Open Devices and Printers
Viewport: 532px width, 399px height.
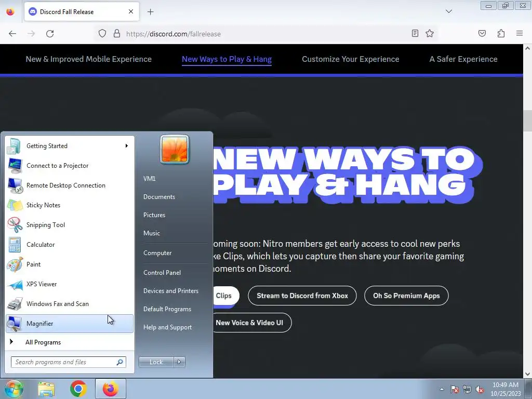pyautogui.click(x=171, y=291)
